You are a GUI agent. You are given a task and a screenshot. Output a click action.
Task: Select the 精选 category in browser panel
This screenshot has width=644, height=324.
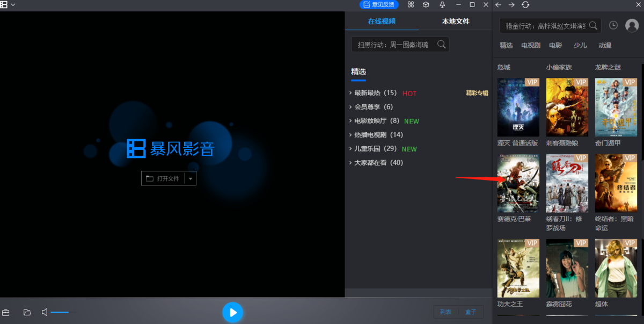click(x=506, y=45)
